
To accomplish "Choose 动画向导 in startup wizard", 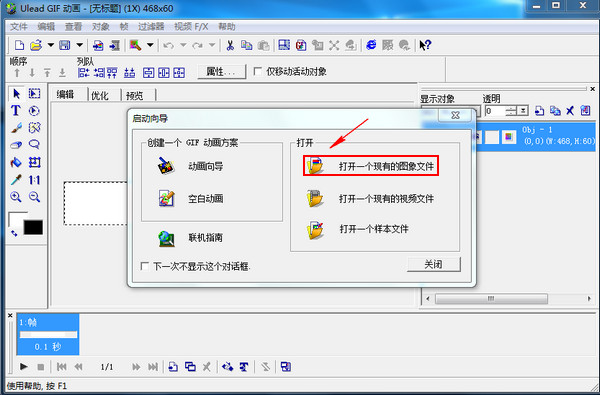I will [190, 166].
